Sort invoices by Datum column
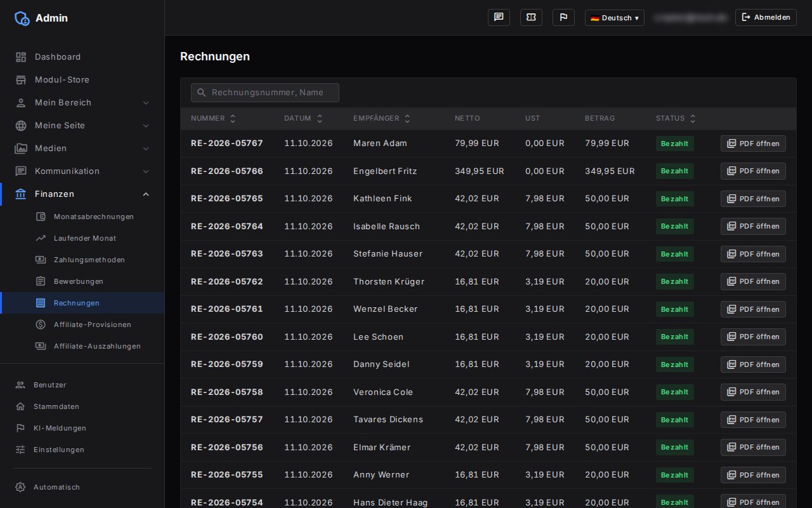The width and height of the screenshot is (812, 508). (303, 119)
